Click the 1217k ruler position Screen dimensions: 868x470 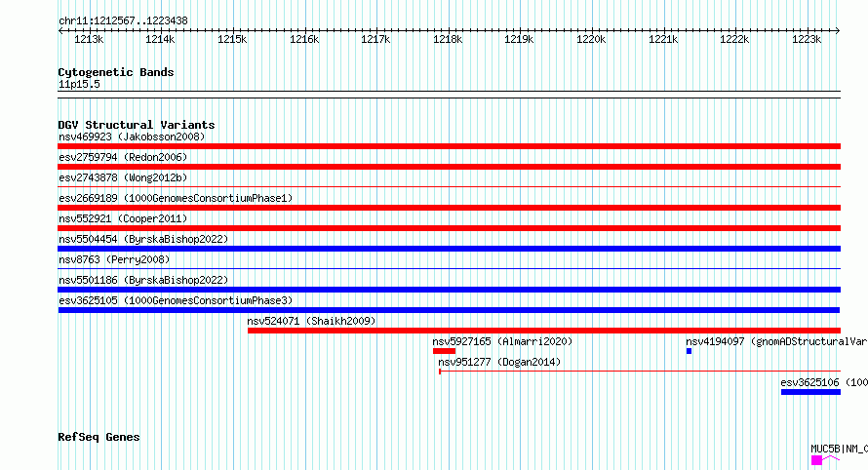tap(375, 39)
